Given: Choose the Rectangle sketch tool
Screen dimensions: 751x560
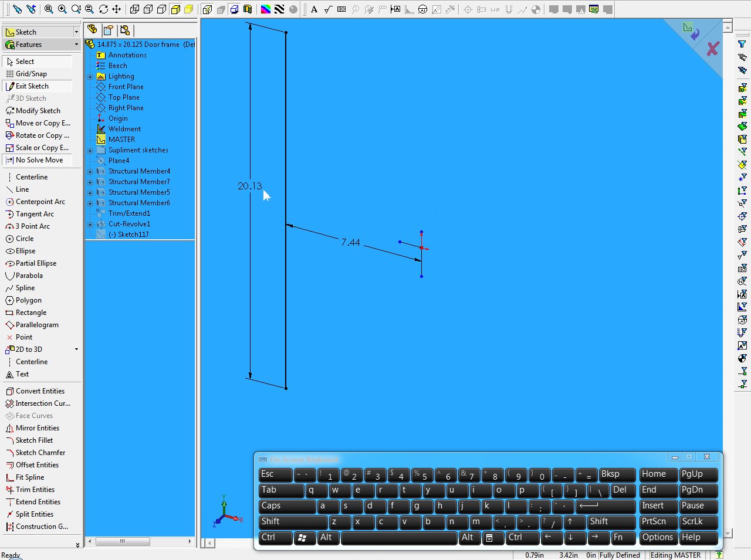Looking at the screenshot, I should click(x=31, y=313).
